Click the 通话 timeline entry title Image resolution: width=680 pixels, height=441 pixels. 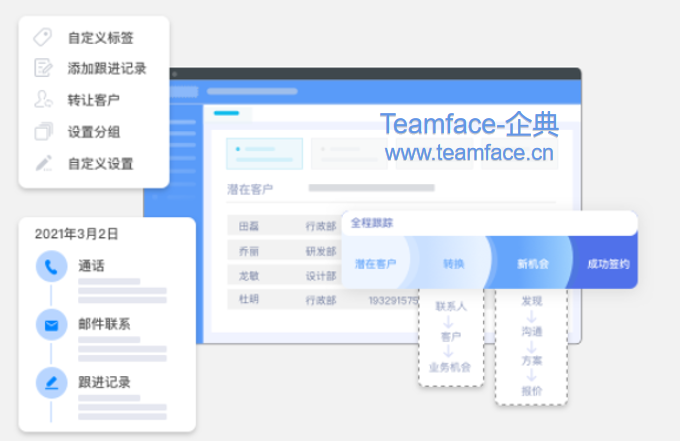click(91, 266)
